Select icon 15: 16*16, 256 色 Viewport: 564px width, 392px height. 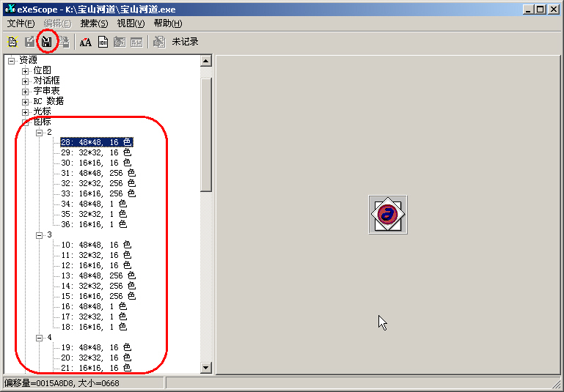98,296
